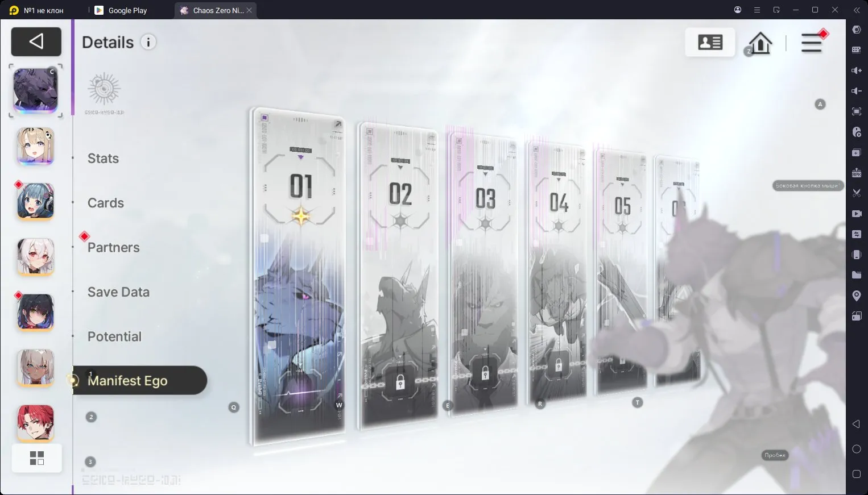868x495 pixels.
Task: Open the APK install tool
Action: (x=857, y=173)
